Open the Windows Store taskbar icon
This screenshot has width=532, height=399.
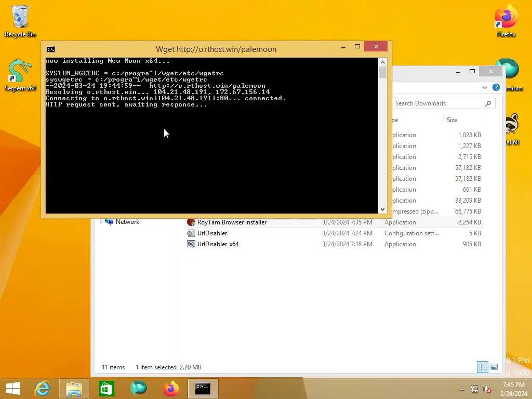coord(106,388)
